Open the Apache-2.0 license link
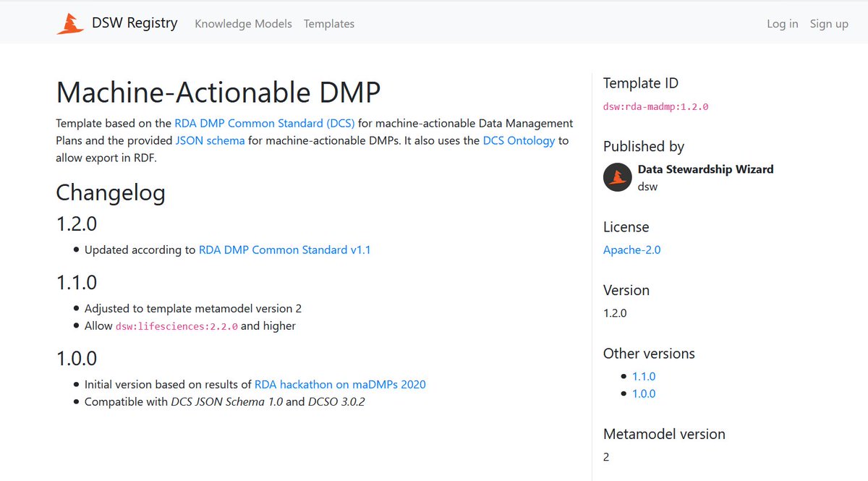The image size is (868, 481). coord(632,250)
